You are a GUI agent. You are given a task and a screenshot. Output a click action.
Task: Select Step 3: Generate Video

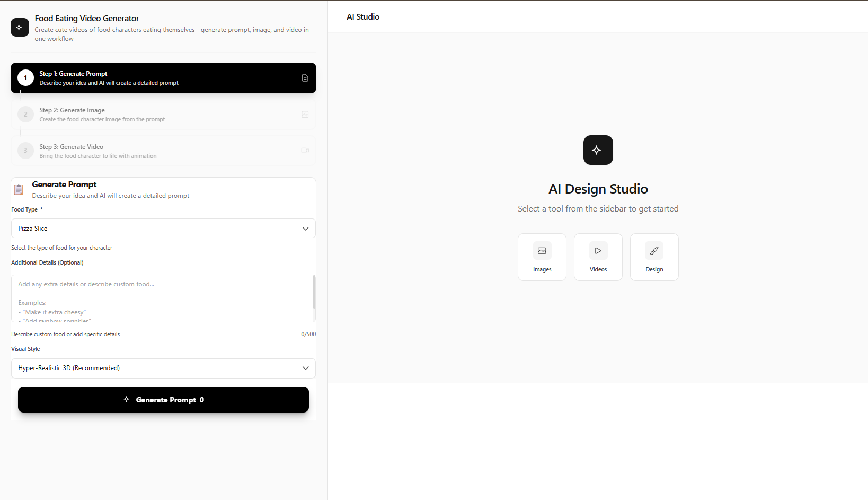pyautogui.click(x=163, y=151)
